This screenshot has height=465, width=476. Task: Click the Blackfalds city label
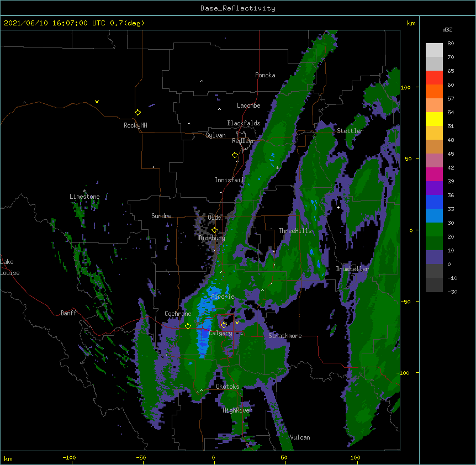click(244, 123)
